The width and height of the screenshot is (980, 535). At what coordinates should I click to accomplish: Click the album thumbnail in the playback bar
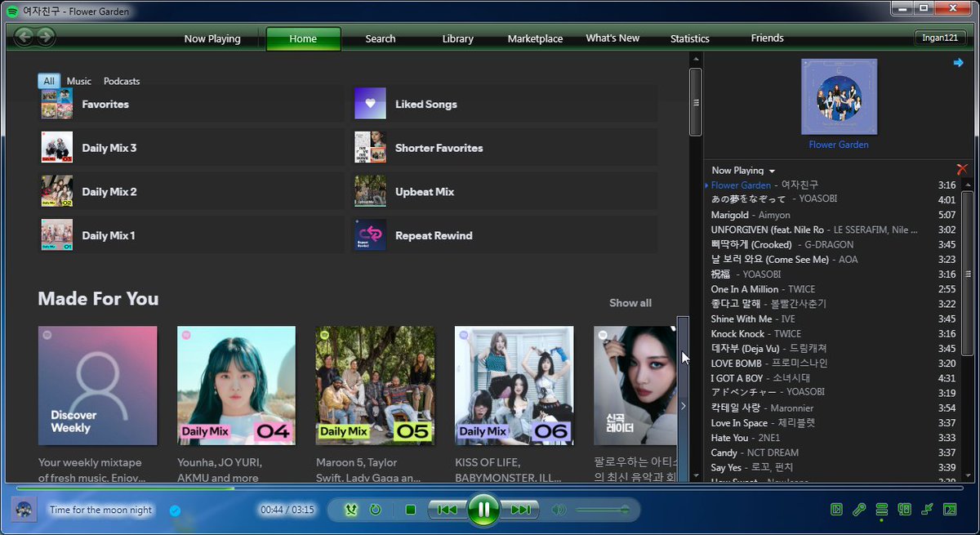pos(24,509)
